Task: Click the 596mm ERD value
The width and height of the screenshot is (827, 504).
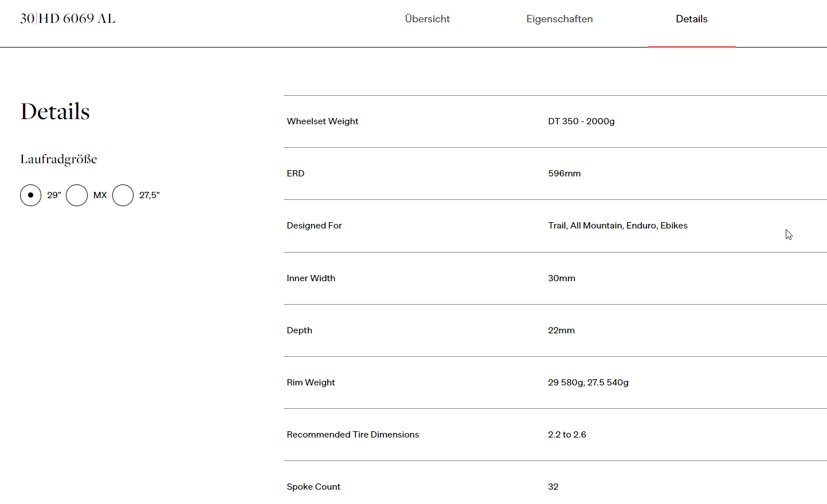Action: point(564,174)
